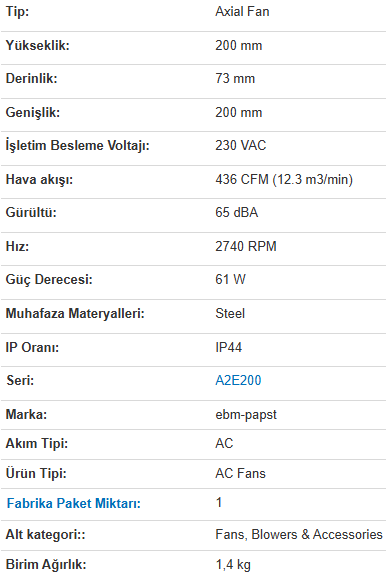The image size is (386, 574).
Task: Click the Yükseklik 200 mm value
Action: (238, 46)
